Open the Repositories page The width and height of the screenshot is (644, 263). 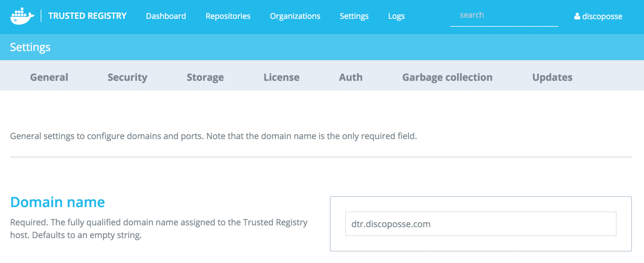[228, 16]
